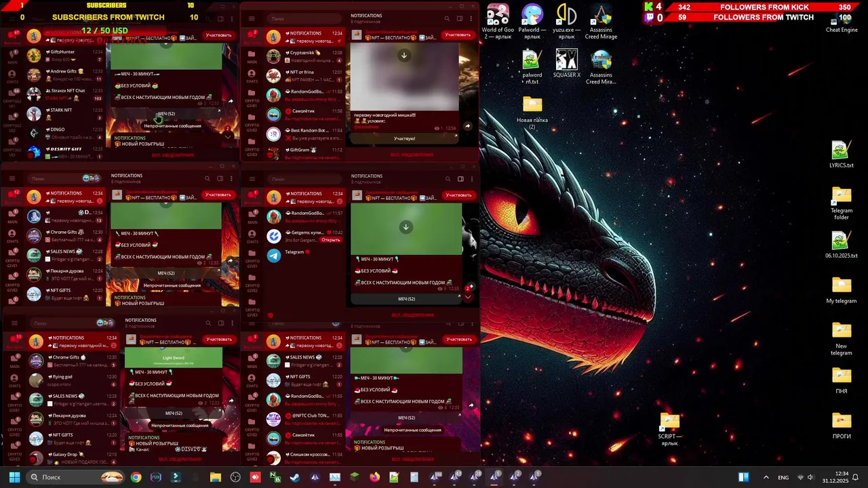Toggle side panel icon in middle-right Telegram window
This screenshot has height=488, width=868.
point(460,179)
